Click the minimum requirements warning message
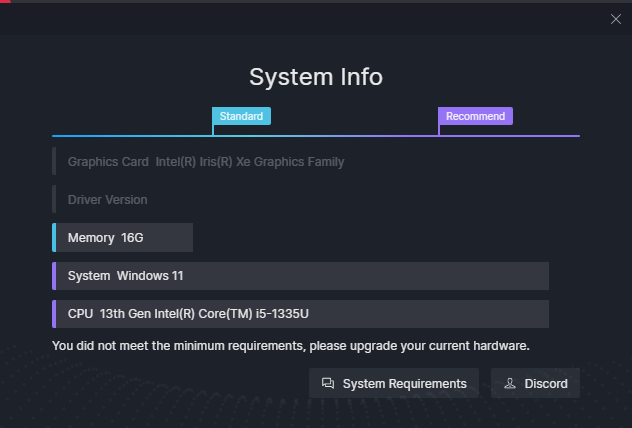This screenshot has height=428, width=632. click(291, 346)
